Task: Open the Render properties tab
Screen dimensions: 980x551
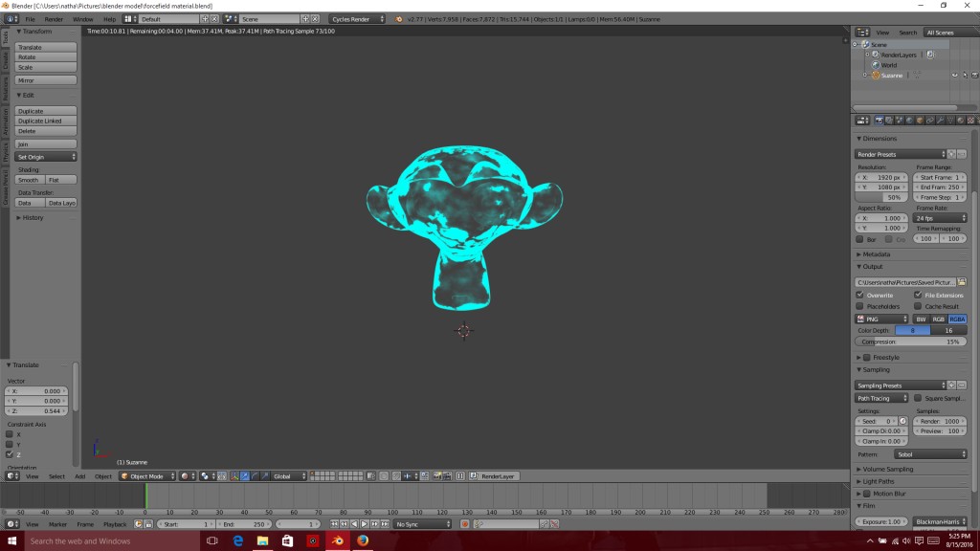Action: (880, 120)
